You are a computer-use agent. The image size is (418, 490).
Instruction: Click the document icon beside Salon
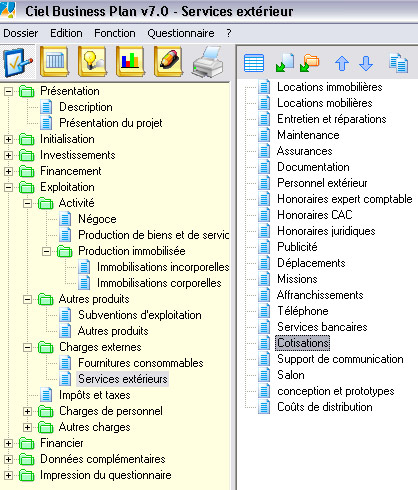coord(264,375)
